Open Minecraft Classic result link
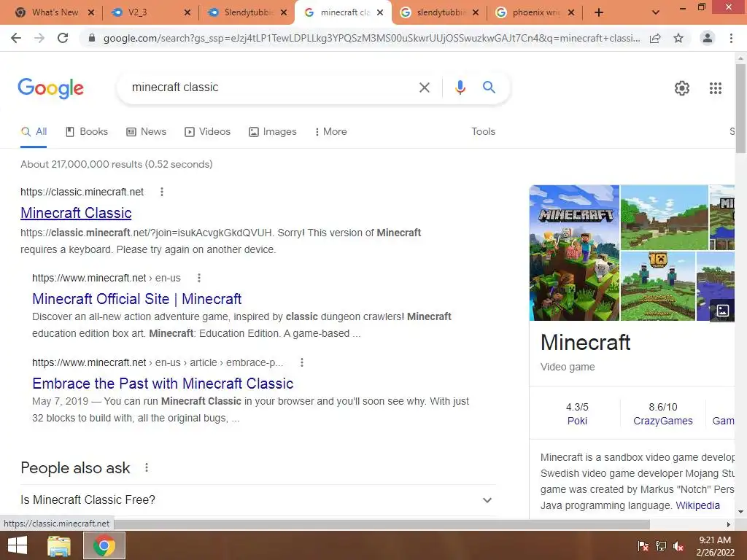The width and height of the screenshot is (747, 560). [x=76, y=213]
